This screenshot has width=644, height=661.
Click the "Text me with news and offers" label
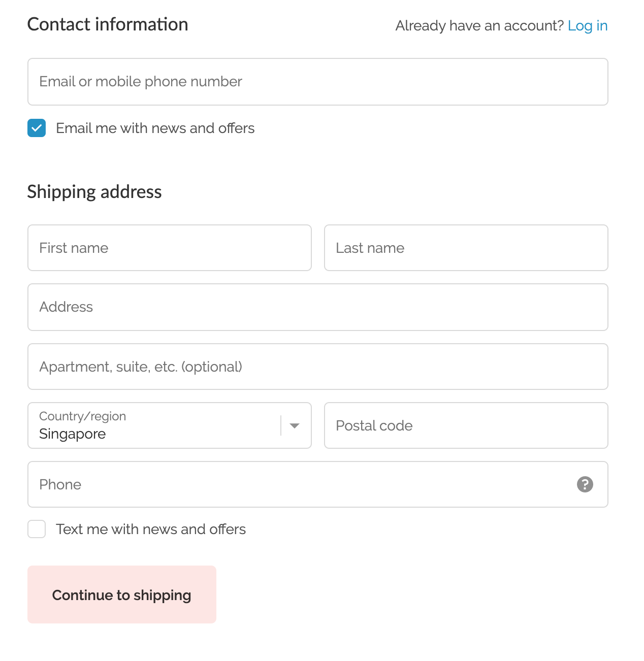(151, 529)
